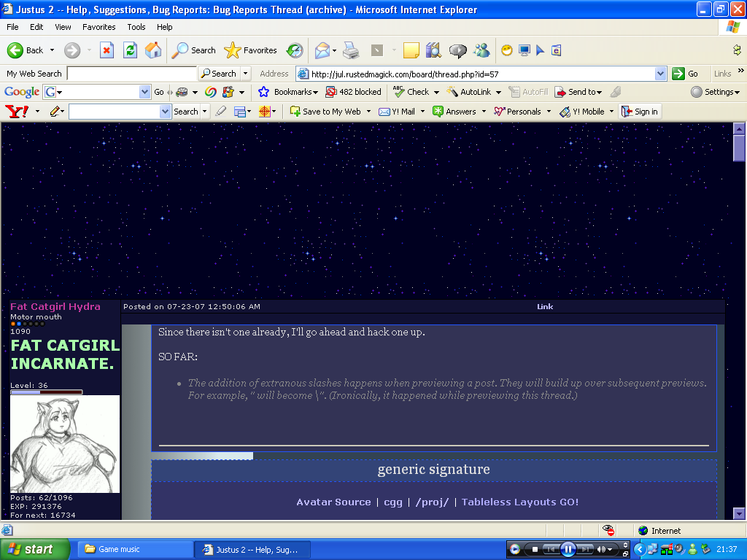747x560 pixels.
Task: Click the Yahoo! logo icon
Action: point(17,112)
